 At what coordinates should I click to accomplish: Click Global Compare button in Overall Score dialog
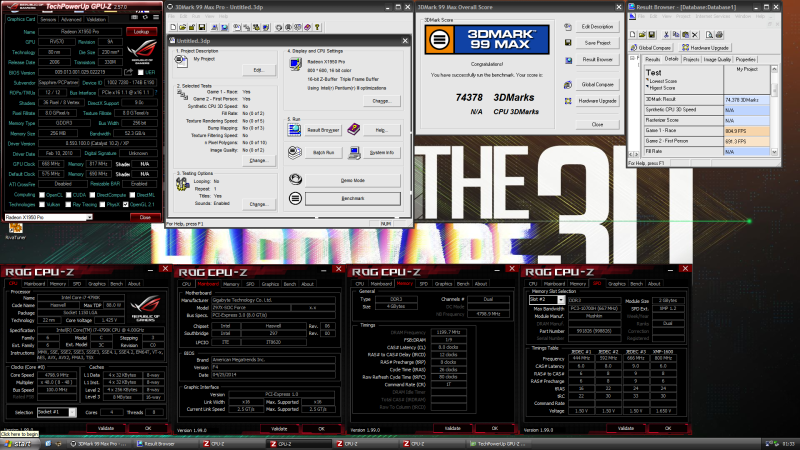pos(597,85)
